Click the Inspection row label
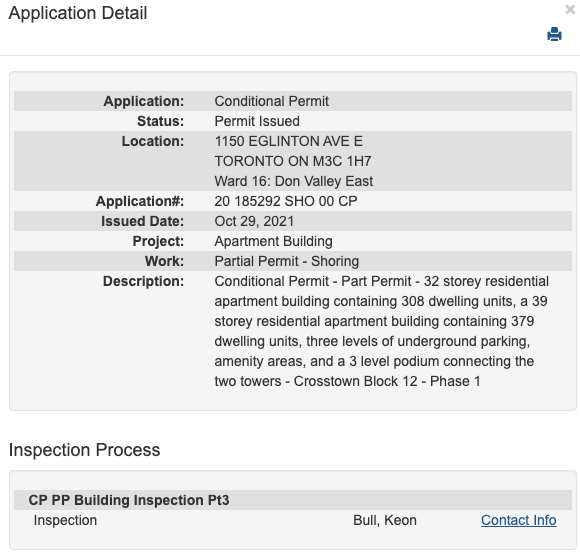 tap(65, 520)
